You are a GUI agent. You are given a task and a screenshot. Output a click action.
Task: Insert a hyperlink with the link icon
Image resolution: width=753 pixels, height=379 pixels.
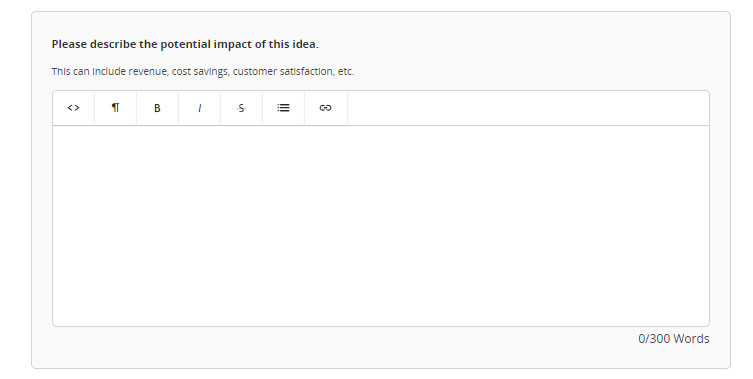[x=326, y=108]
